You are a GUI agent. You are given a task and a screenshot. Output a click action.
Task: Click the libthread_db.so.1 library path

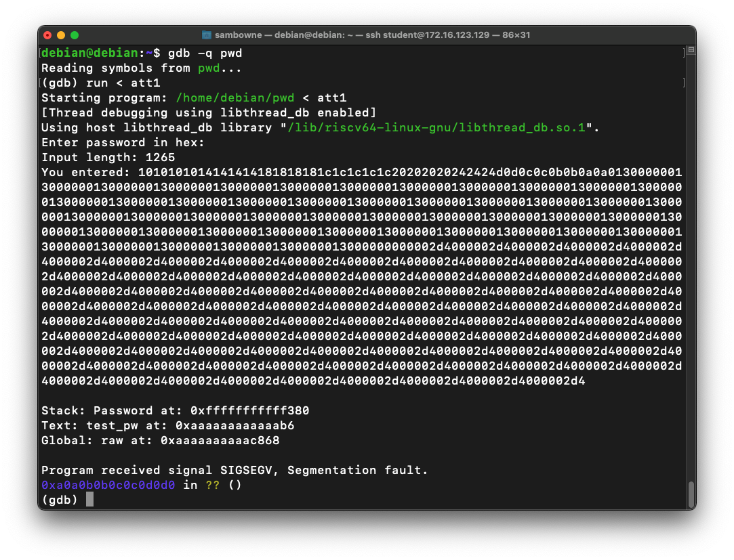pos(436,128)
